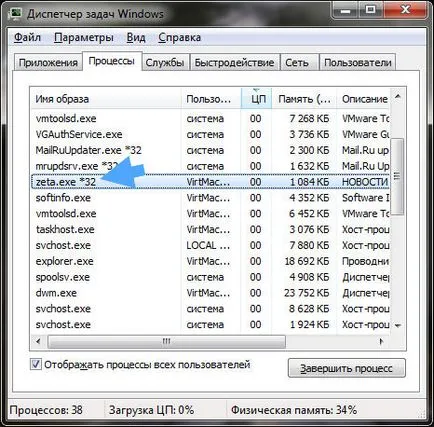Click the Процессов: 38 status entry

[x=46, y=410]
